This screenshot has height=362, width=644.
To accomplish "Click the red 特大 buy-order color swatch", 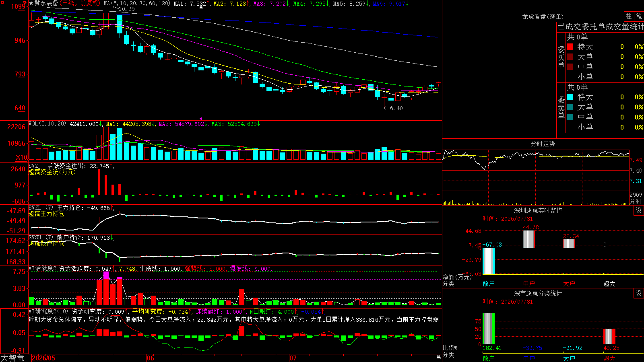I will 570,47.
